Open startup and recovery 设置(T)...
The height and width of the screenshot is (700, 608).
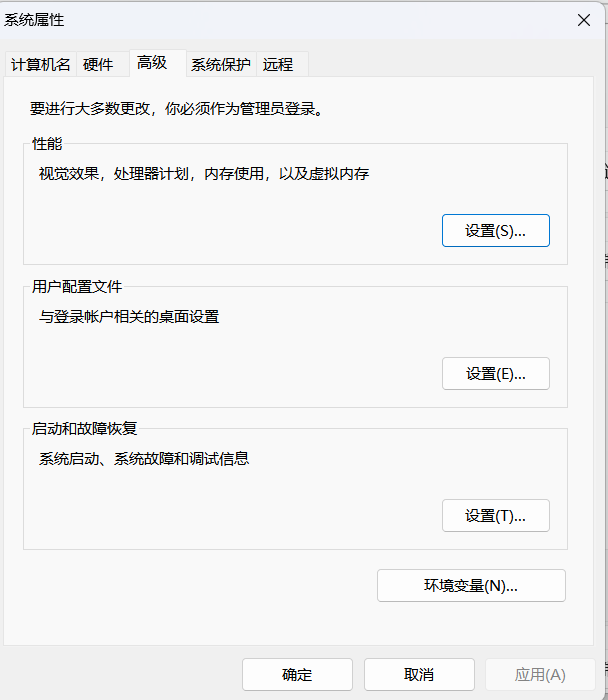click(x=496, y=516)
